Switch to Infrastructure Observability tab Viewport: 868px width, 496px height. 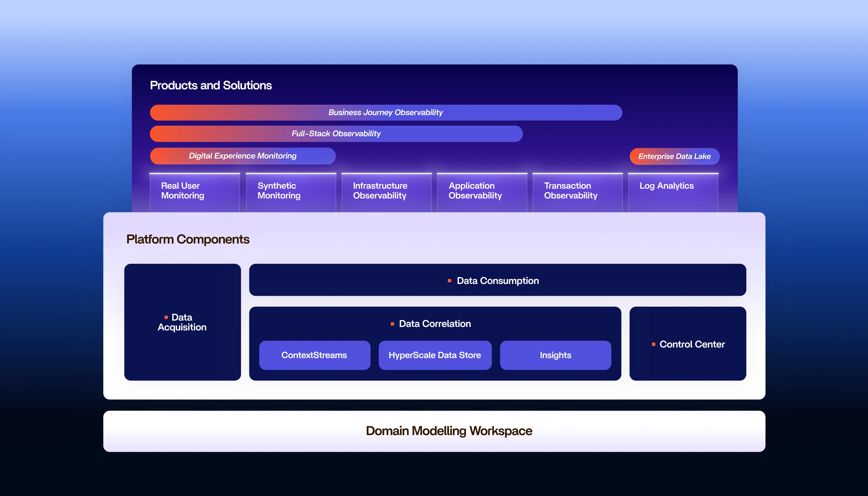pyautogui.click(x=386, y=191)
